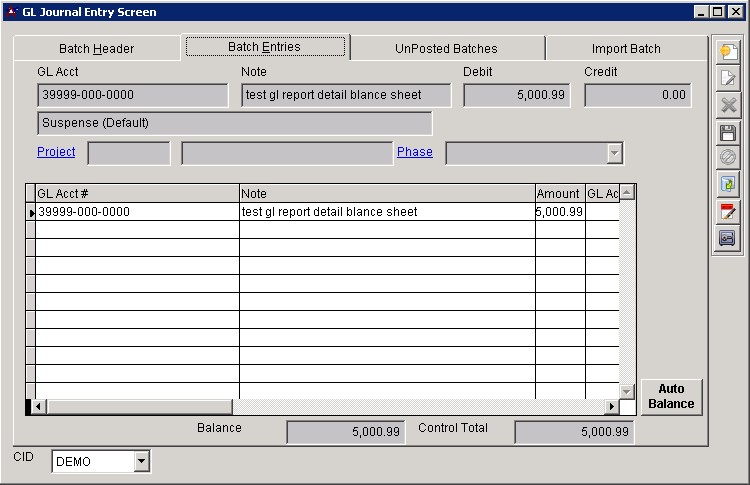Click the New record icon in side toolbar
Screen dimensions: 750x485
coord(727,52)
